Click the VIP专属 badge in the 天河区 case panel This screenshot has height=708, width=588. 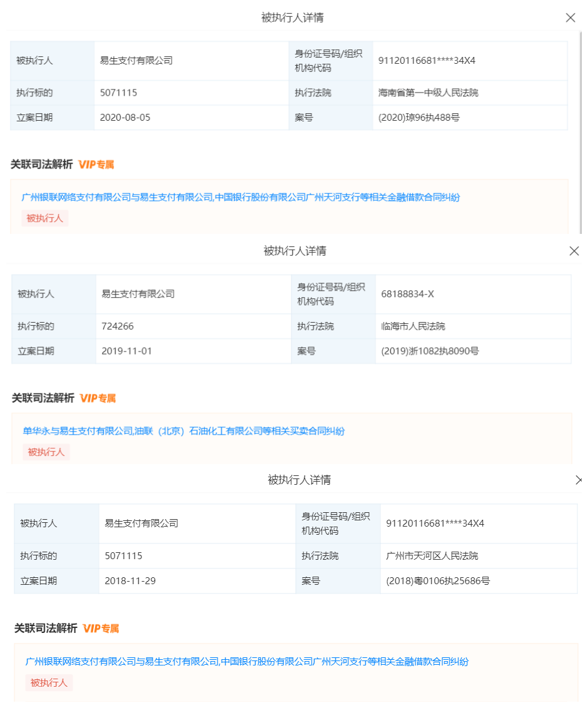click(x=101, y=629)
